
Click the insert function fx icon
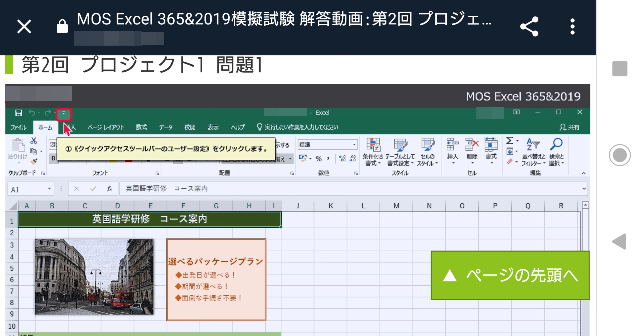109,189
